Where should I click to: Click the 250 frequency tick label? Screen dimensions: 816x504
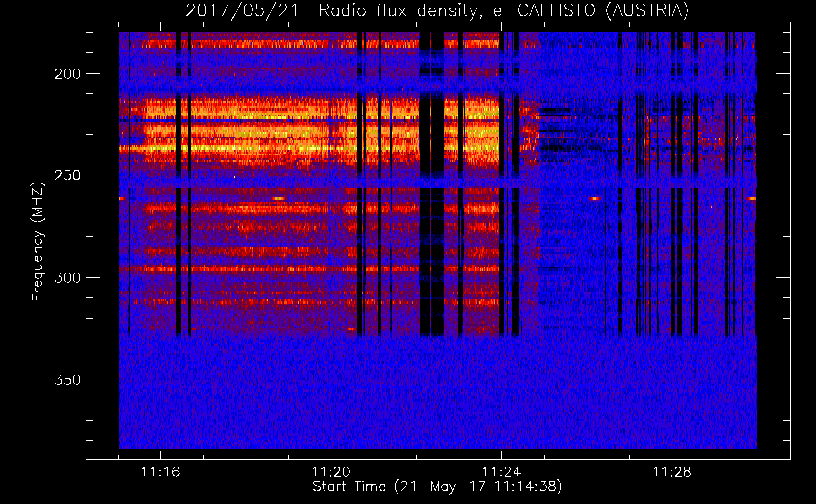click(x=68, y=175)
